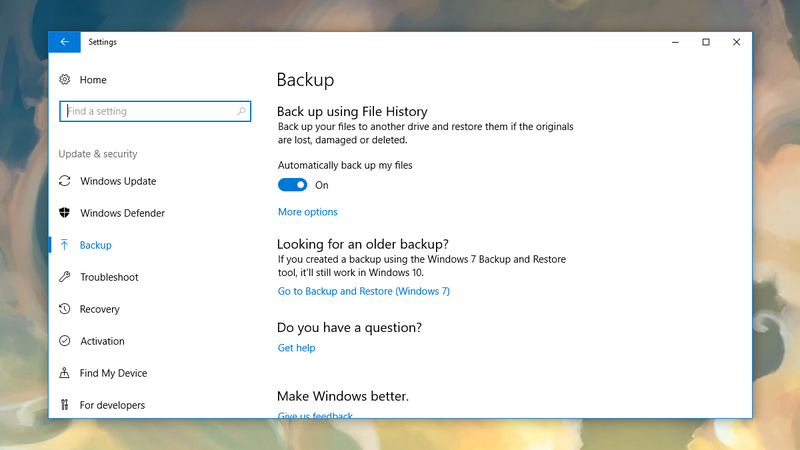Click the Troubleshoot wrench icon
The image size is (800, 450).
coord(64,277)
